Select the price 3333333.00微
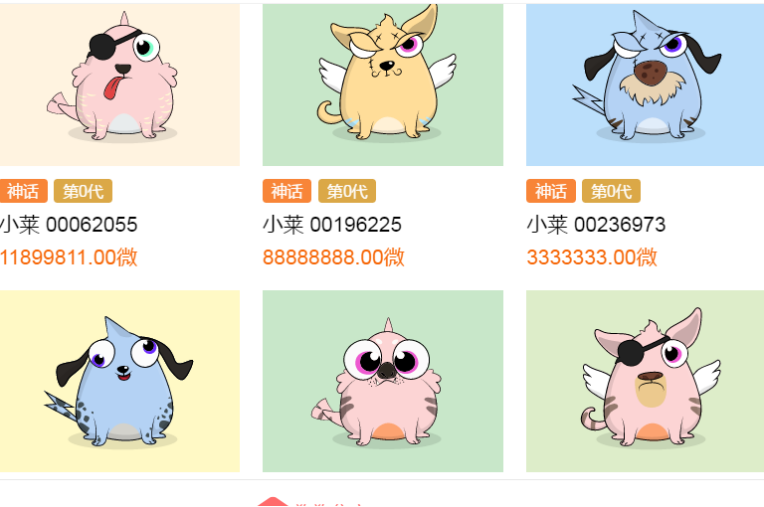This screenshot has width=764, height=507. pyautogui.click(x=592, y=257)
